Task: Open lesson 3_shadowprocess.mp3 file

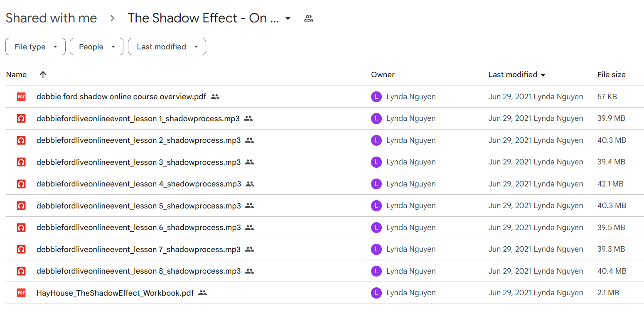Action: [138, 162]
